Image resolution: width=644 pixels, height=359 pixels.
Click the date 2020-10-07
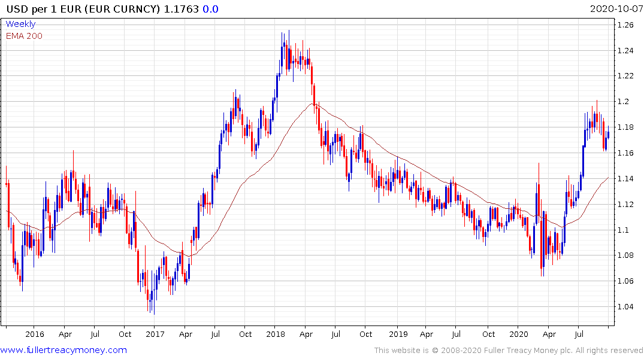point(616,9)
